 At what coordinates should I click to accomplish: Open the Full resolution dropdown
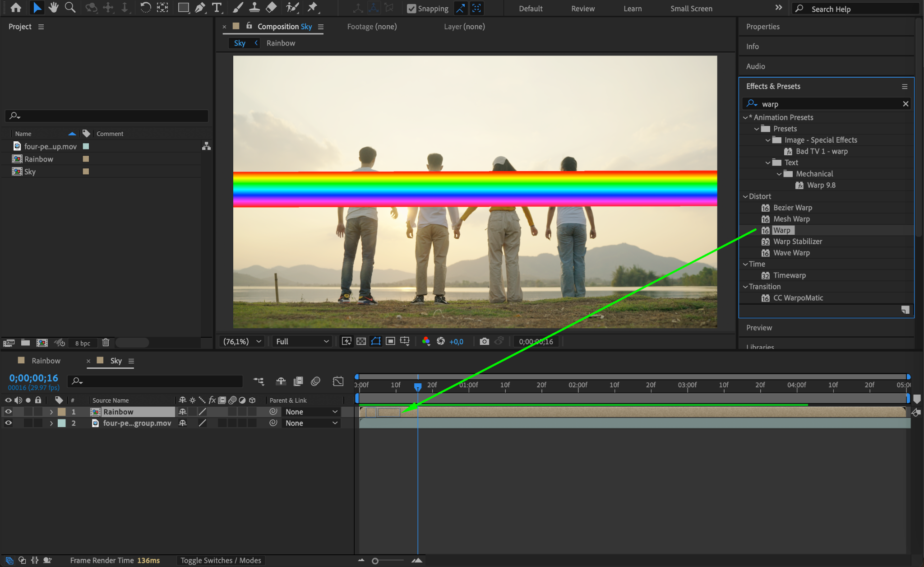coord(302,341)
